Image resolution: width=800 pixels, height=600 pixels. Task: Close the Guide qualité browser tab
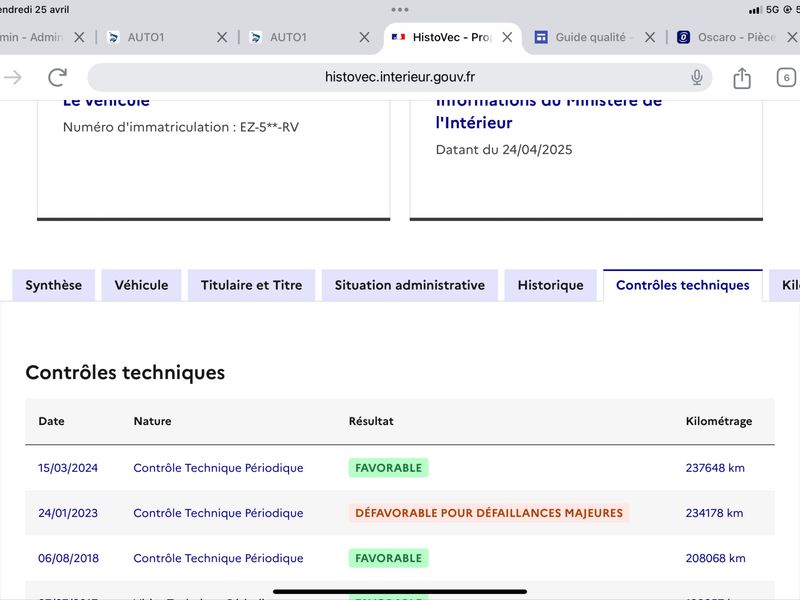tap(649, 37)
